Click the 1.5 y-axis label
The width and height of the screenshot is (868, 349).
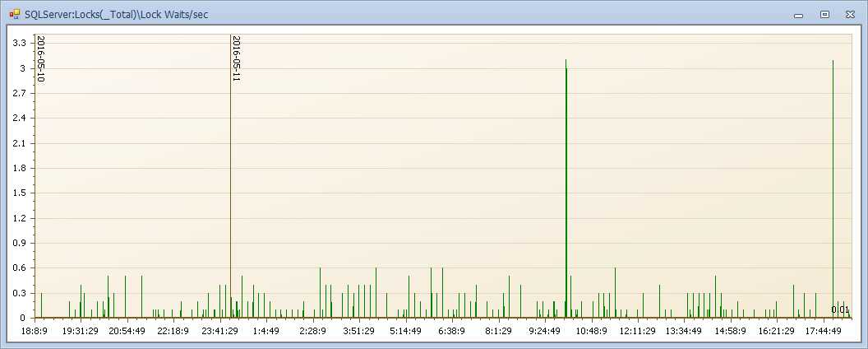pyautogui.click(x=20, y=193)
